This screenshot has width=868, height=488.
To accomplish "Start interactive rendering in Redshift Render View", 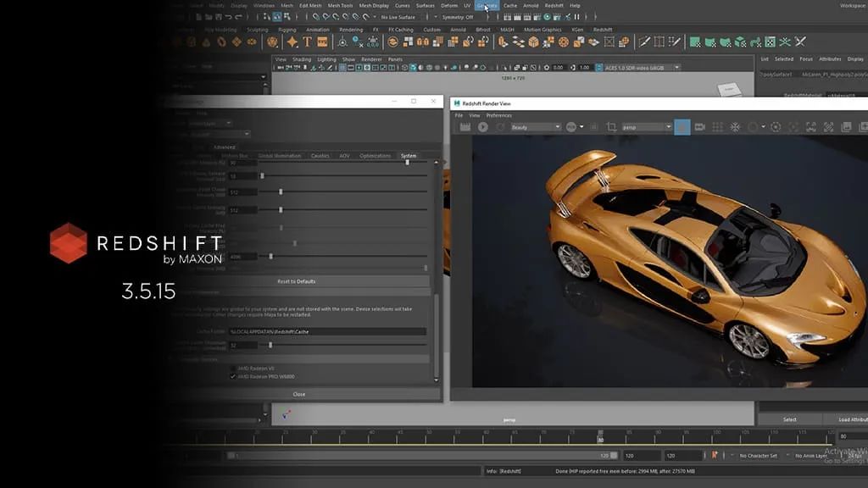I will [483, 125].
